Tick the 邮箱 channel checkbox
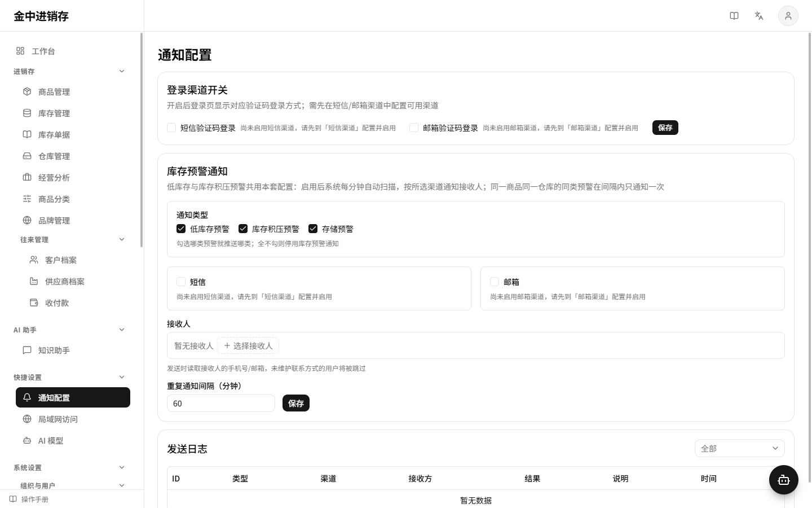The height and width of the screenshot is (508, 812). [x=495, y=282]
